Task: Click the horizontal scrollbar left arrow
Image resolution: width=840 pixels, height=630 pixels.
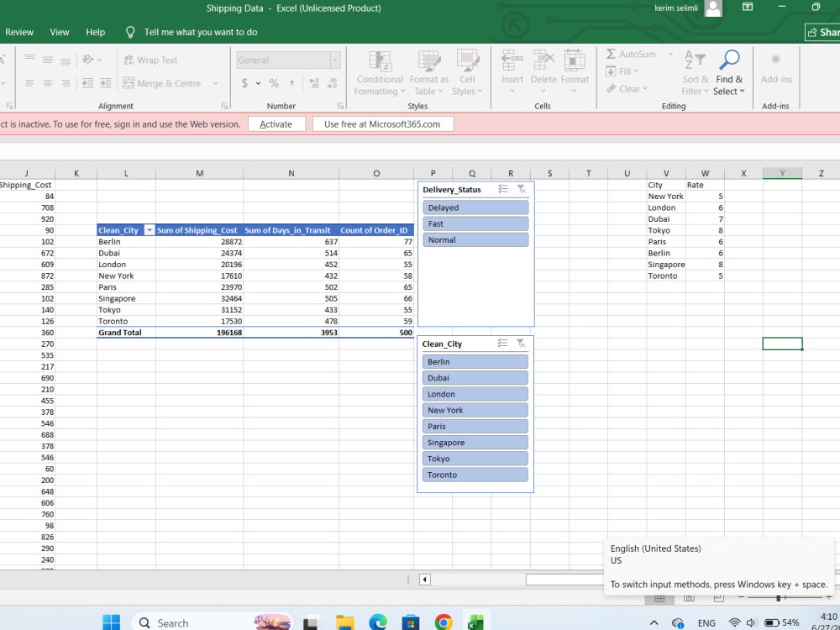Action: point(425,580)
